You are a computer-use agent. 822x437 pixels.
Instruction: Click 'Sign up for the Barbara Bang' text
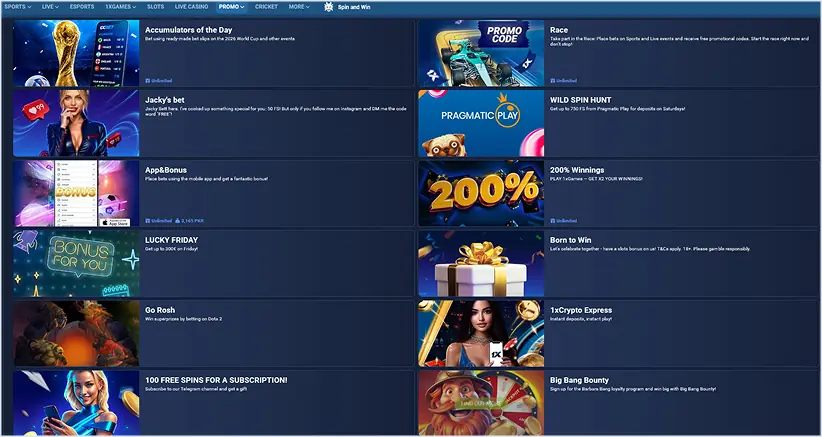(x=633, y=389)
